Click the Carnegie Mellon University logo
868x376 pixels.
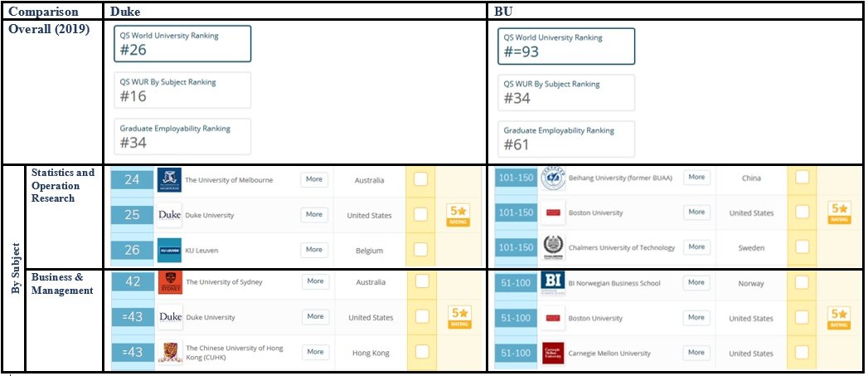(552, 353)
